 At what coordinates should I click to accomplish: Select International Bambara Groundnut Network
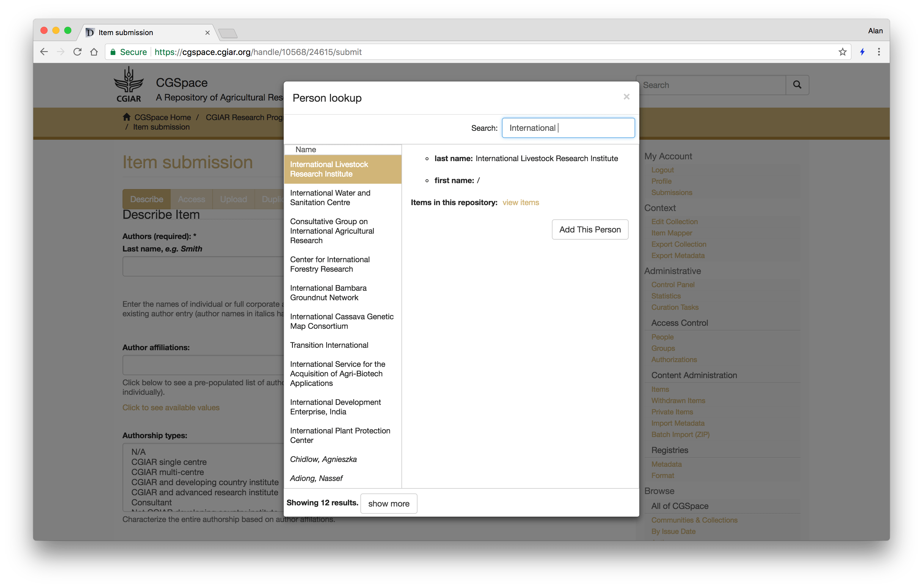343,293
